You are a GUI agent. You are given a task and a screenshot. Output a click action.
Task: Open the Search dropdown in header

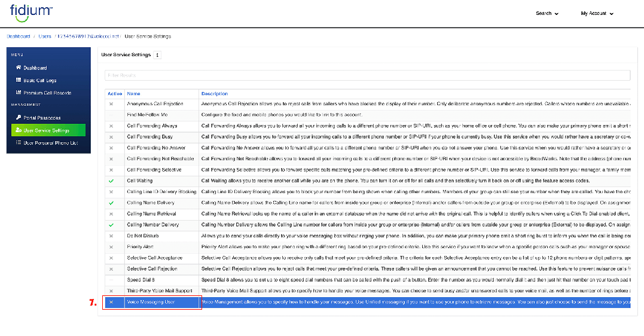click(x=547, y=13)
